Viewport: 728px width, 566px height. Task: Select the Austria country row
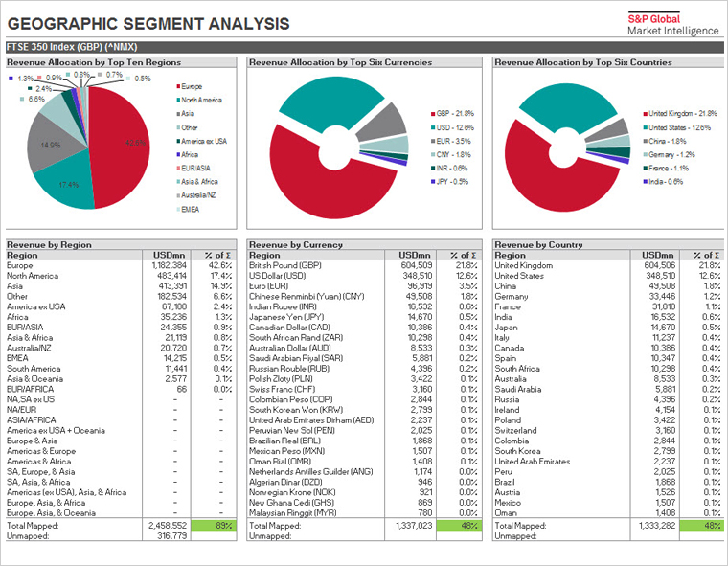click(x=608, y=492)
